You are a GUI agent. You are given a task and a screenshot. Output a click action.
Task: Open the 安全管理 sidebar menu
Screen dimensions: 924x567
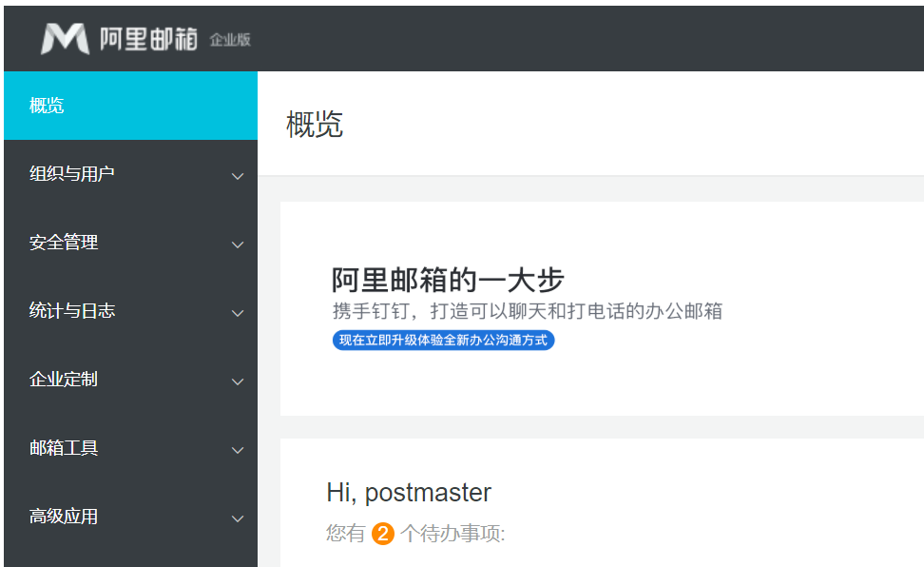(62, 243)
